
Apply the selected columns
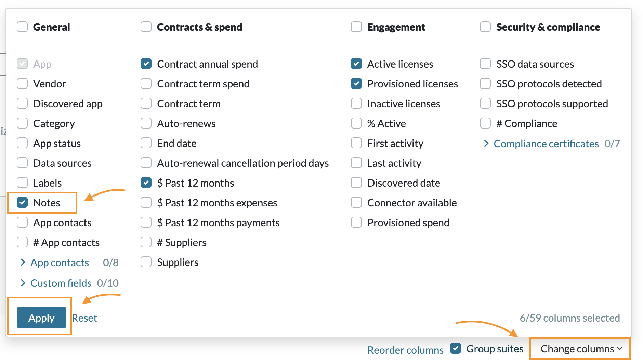click(41, 318)
